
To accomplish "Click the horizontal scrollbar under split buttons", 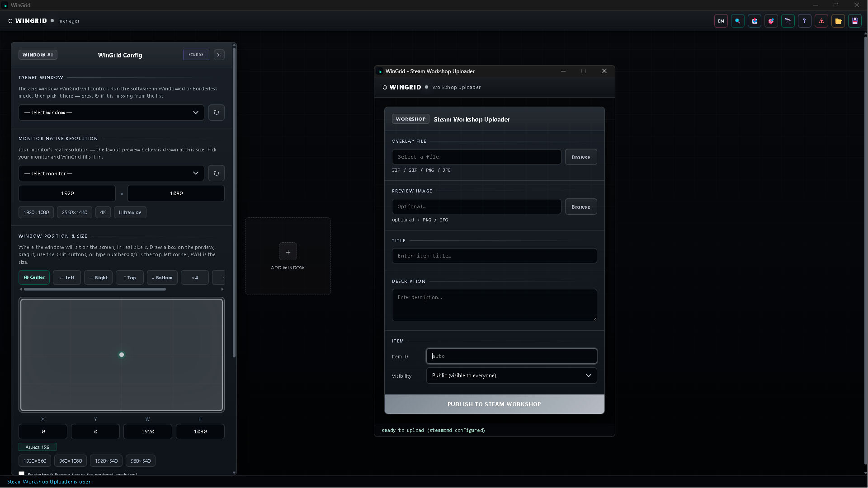I will 95,289.
